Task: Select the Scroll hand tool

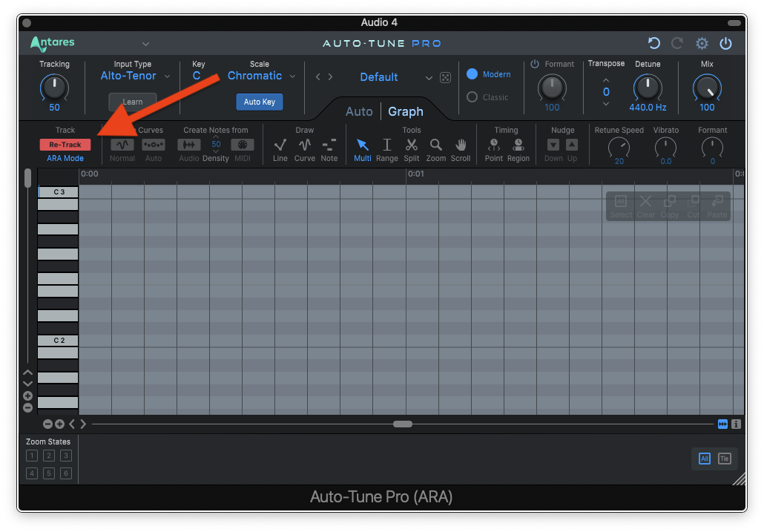Action: [x=461, y=145]
